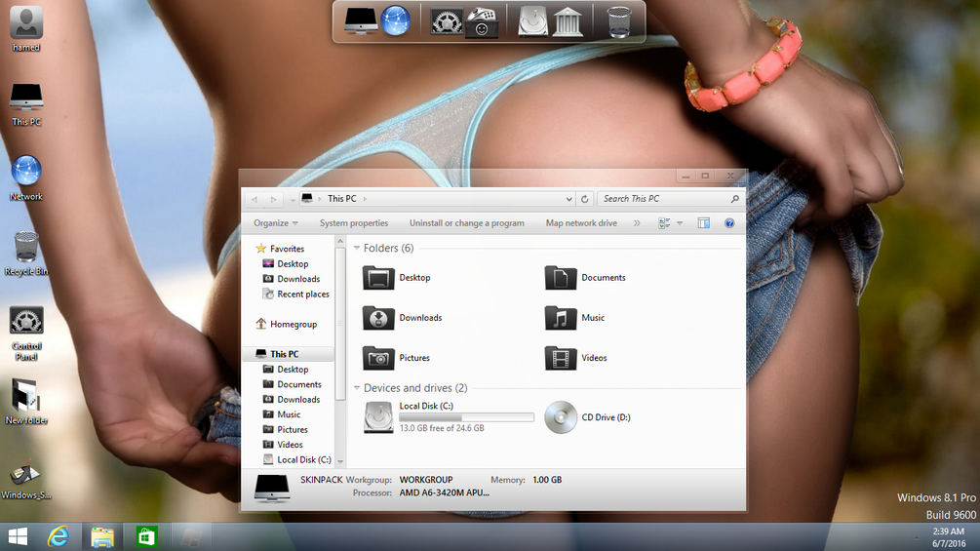Click Map network drive
Screen dimensions: 980x551
pos(581,223)
